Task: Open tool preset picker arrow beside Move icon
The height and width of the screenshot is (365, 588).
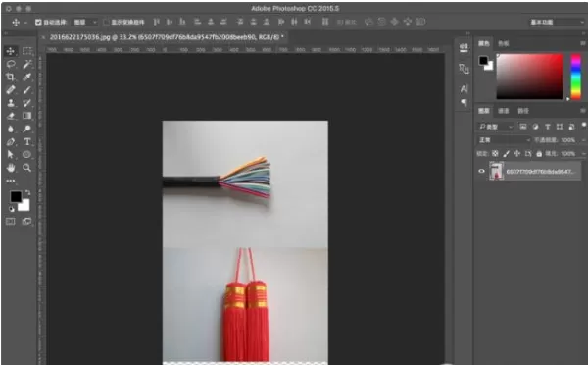Action: click(25, 23)
